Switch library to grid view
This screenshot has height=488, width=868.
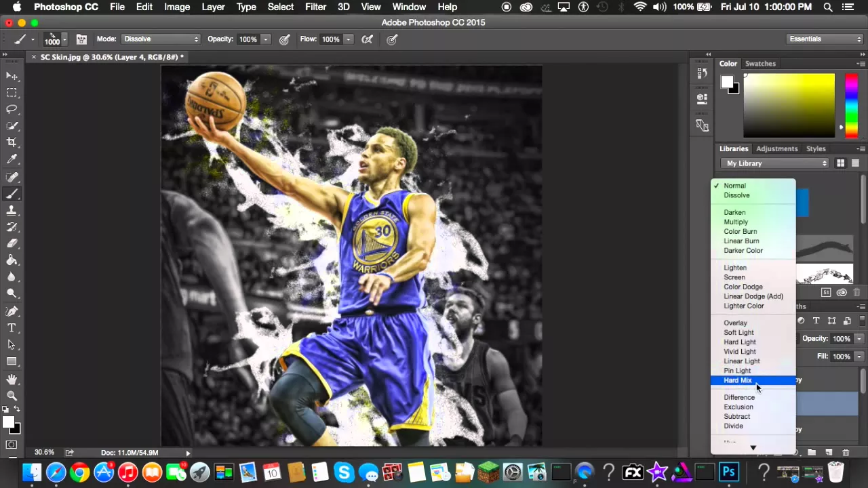click(x=840, y=163)
